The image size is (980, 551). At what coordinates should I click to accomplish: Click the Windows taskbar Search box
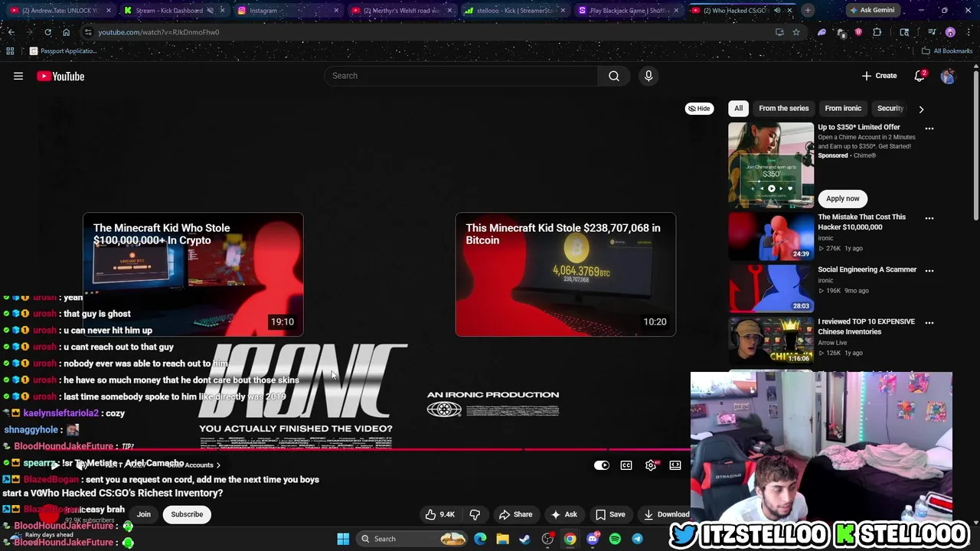[413, 539]
